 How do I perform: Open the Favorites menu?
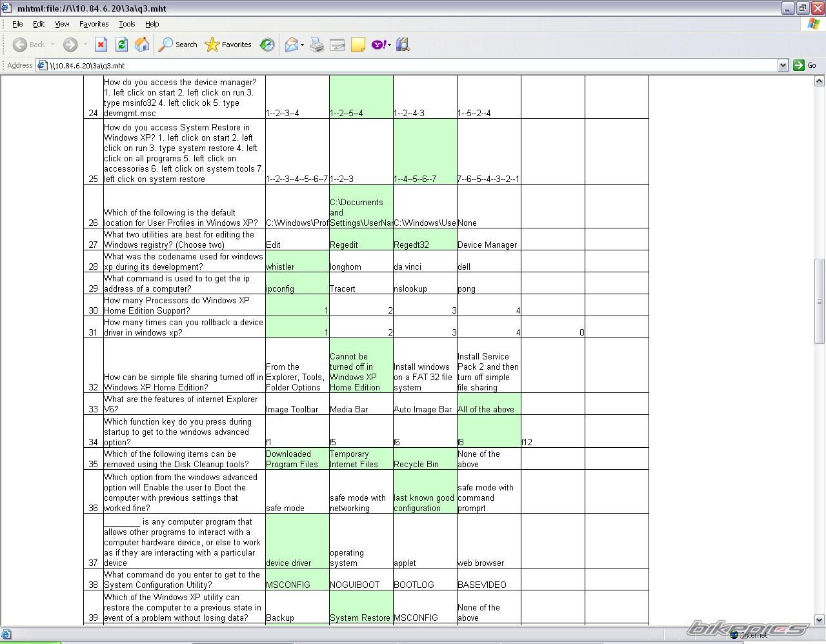pos(94,24)
